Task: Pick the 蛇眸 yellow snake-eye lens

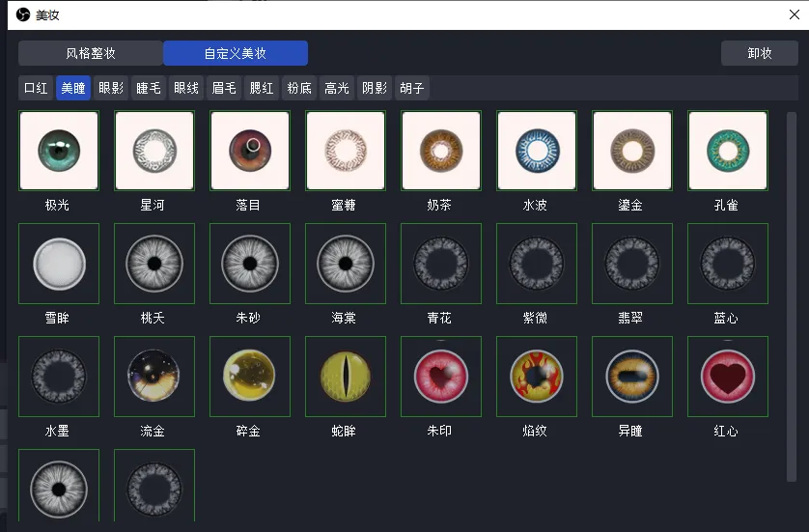Action: [x=346, y=377]
